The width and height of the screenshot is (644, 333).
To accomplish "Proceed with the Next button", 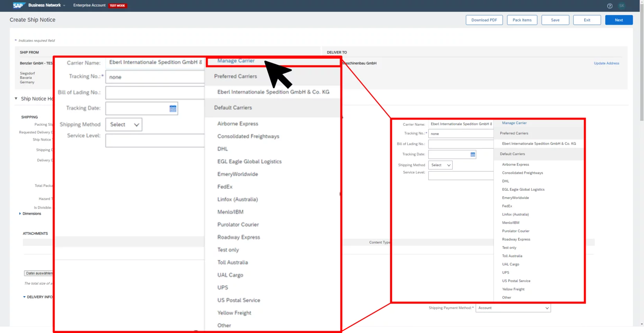I will point(619,20).
